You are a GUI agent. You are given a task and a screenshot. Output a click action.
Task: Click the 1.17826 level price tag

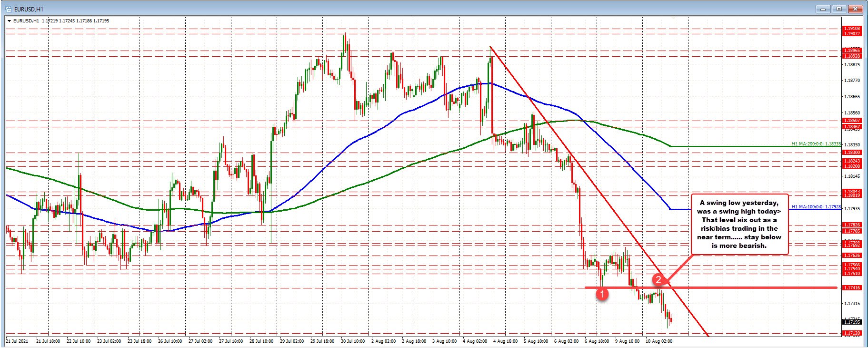click(852, 225)
